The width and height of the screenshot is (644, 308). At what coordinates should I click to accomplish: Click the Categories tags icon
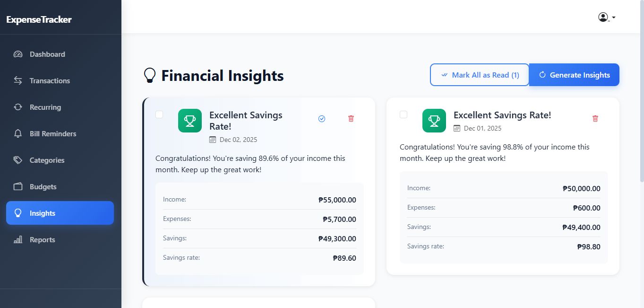click(x=18, y=160)
